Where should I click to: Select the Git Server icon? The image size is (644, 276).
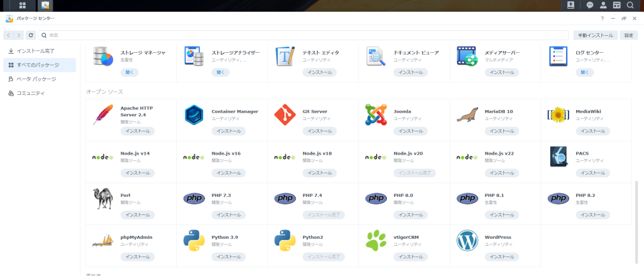[x=285, y=114]
